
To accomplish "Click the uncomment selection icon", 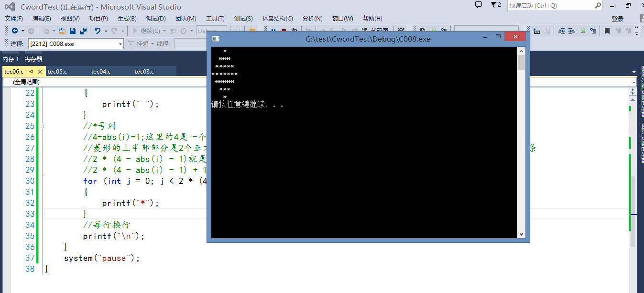I will tap(593, 31).
